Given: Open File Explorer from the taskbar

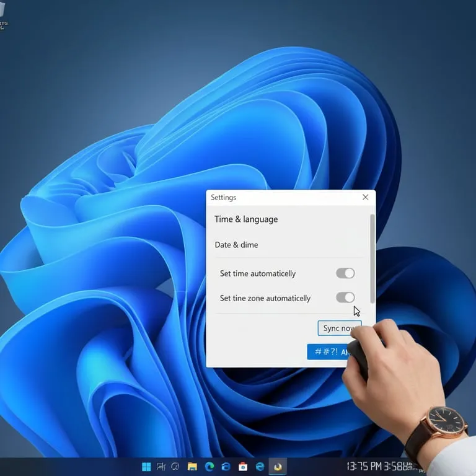Looking at the screenshot, I should [192, 467].
